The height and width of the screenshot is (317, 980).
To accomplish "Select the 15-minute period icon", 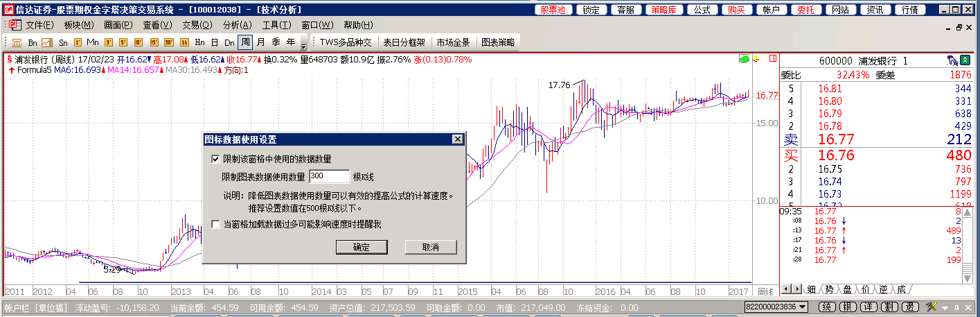I will click(x=154, y=42).
